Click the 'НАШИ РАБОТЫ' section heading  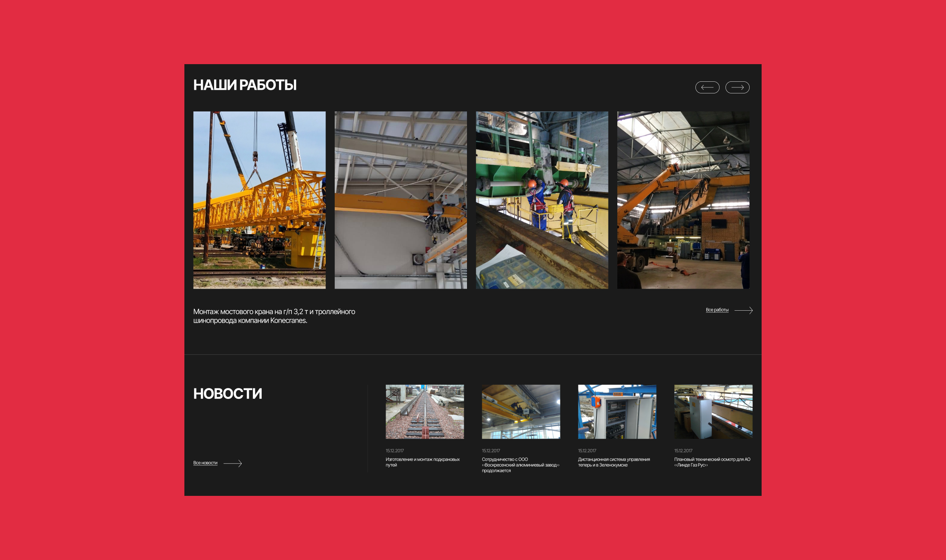[x=245, y=85]
